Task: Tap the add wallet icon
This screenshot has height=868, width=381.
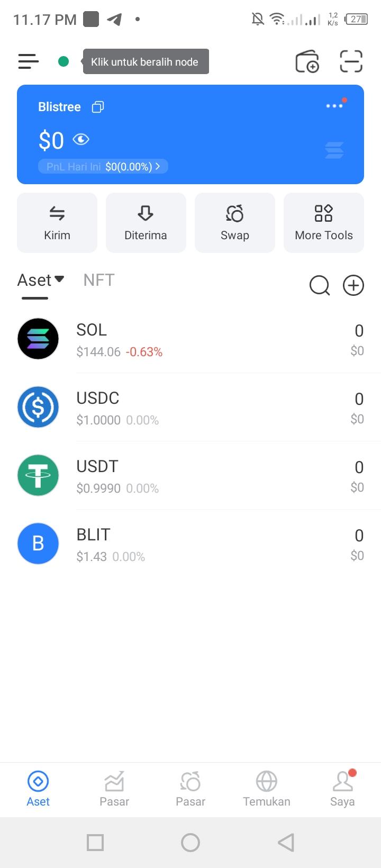Action: [307, 61]
